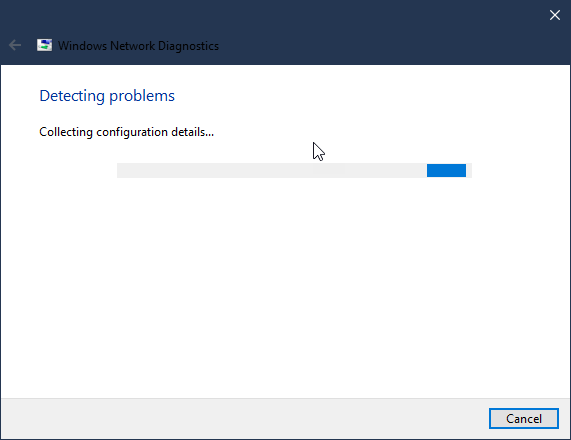Click 'Collecting configuration details...' status text
Viewport: 571px width, 440px height.
[126, 132]
